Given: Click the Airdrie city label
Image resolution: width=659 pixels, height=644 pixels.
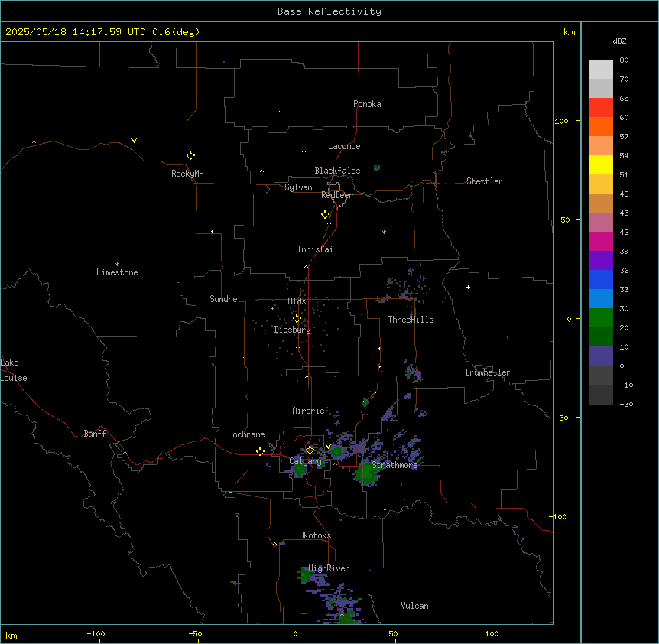Looking at the screenshot, I should [x=308, y=411].
